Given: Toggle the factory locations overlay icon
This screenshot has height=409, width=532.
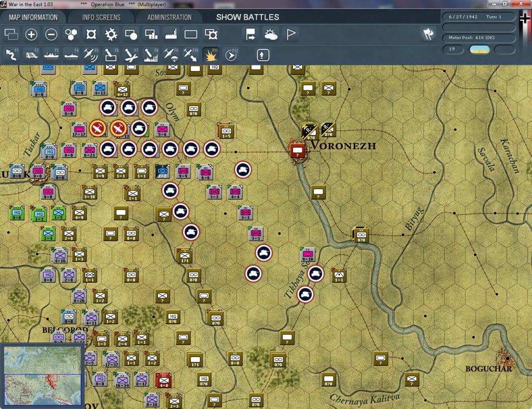Looking at the screenshot, I should (171, 34).
